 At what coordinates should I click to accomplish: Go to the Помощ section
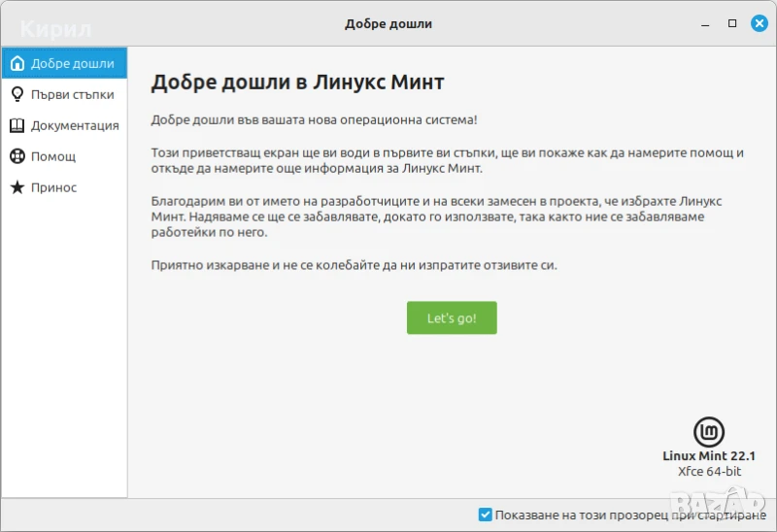[x=53, y=156]
